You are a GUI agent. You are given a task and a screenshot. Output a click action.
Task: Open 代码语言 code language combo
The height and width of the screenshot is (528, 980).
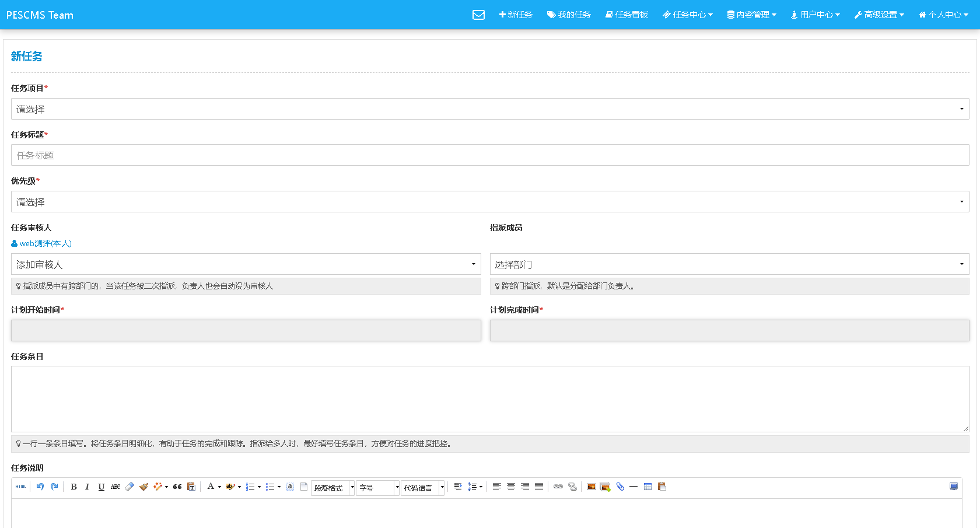pyautogui.click(x=423, y=488)
